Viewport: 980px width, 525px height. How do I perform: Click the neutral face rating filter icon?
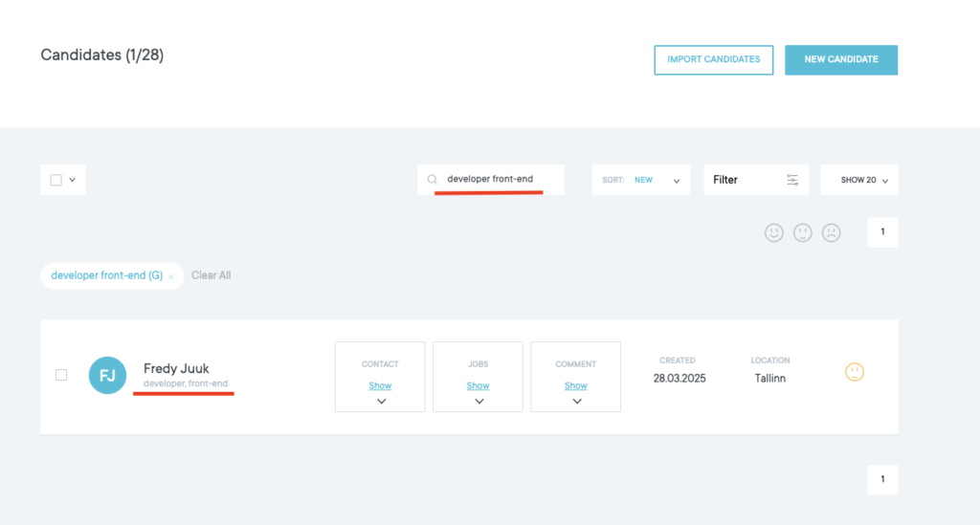(803, 232)
